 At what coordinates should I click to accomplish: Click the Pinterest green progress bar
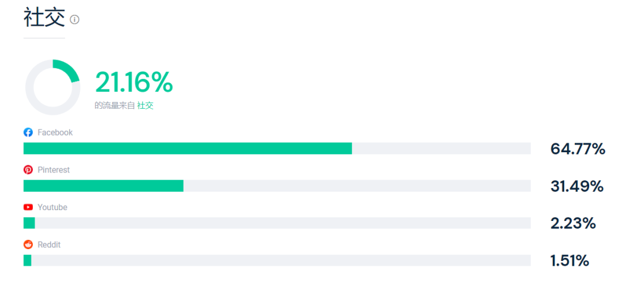tap(103, 186)
